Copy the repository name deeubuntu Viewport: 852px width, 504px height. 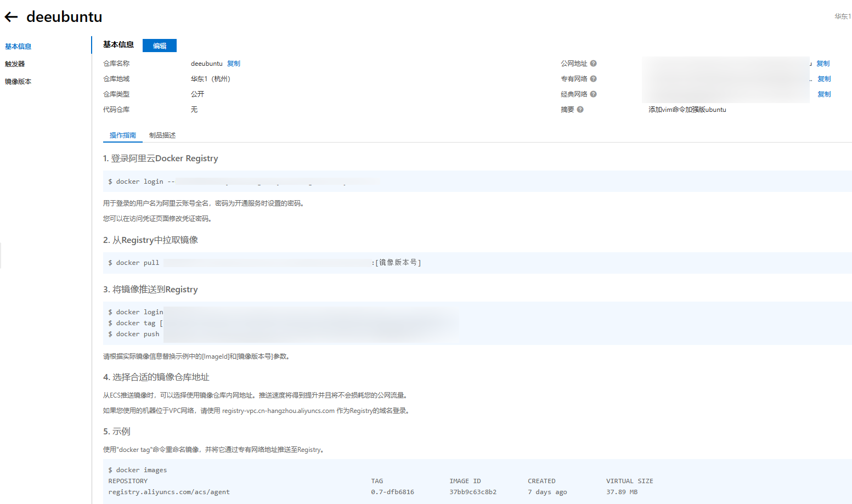tap(234, 64)
